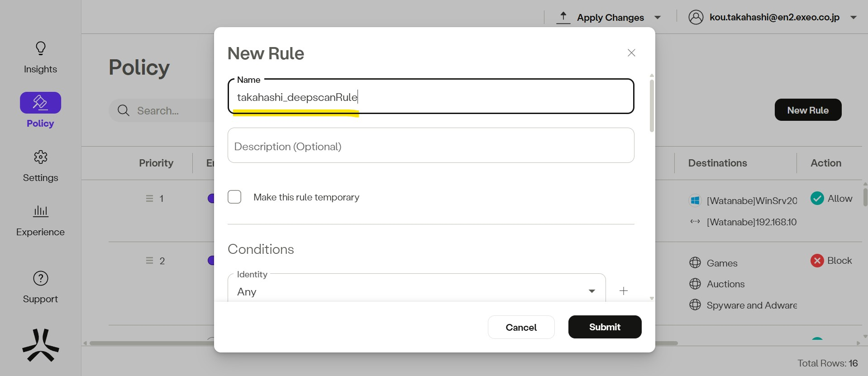Click the user account avatar icon
Screen dimensions: 868x376
click(696, 17)
